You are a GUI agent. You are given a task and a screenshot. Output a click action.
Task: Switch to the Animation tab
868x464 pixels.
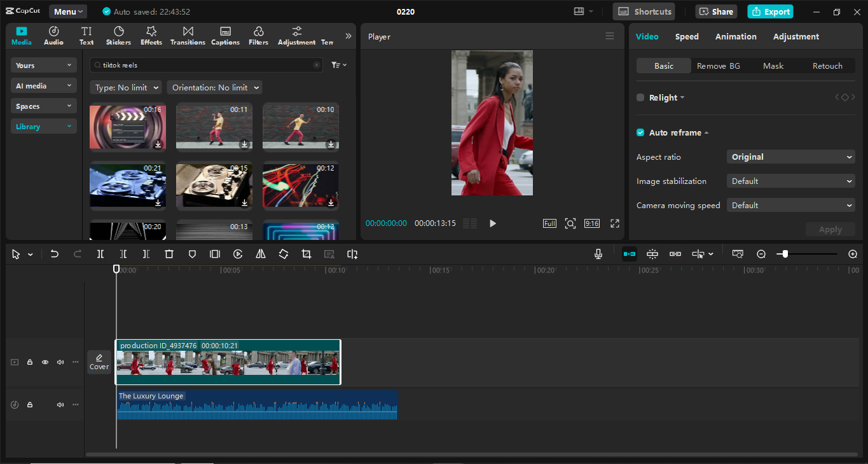[x=736, y=36]
